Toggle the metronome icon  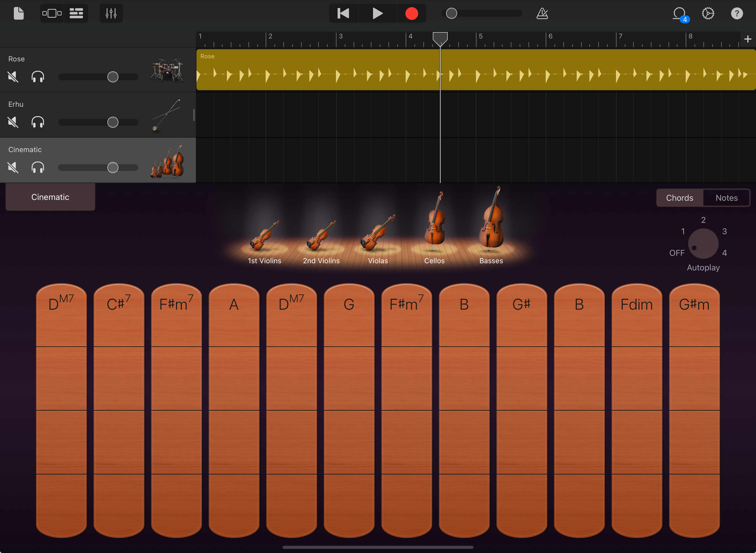[542, 13]
